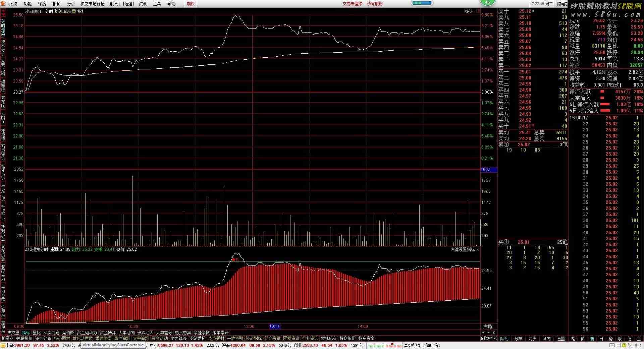644x349 pixels.
Task: Toggle the 指标 option on the chart header
Action: click(82, 11)
